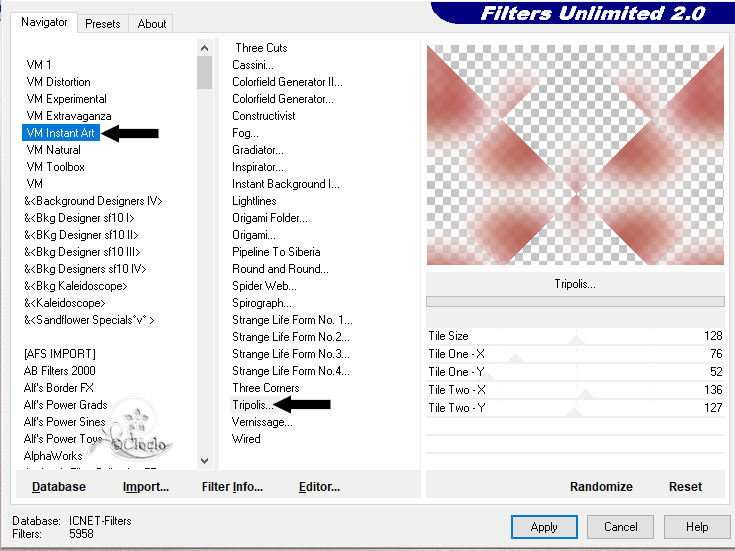
Task: Choose &<Bkg Designer sf10 I> category
Action: pyautogui.click(x=79, y=218)
